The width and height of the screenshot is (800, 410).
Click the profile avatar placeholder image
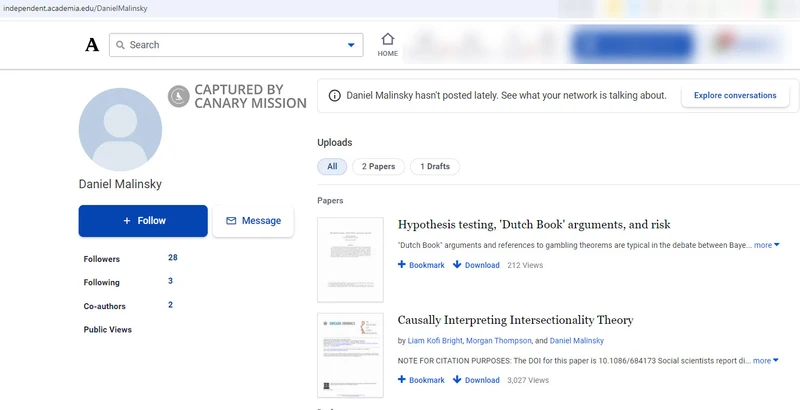(x=120, y=128)
